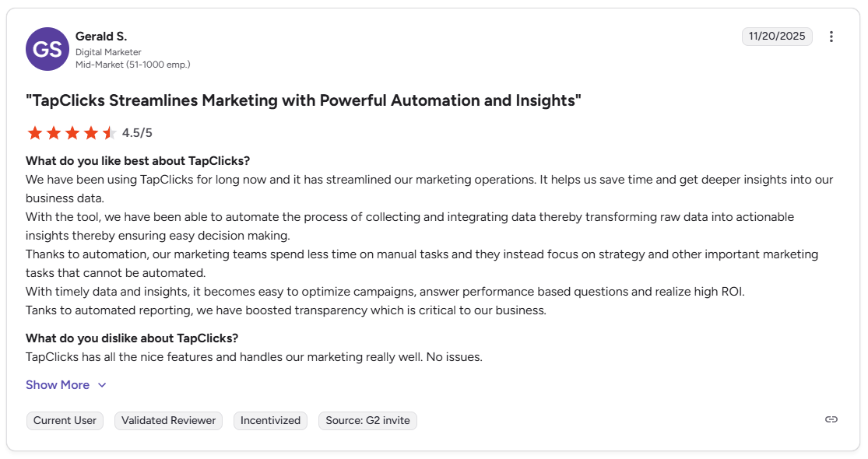Click Gerald S.'s purple GS avatar
Viewport: 868px width, 459px height.
coord(47,48)
